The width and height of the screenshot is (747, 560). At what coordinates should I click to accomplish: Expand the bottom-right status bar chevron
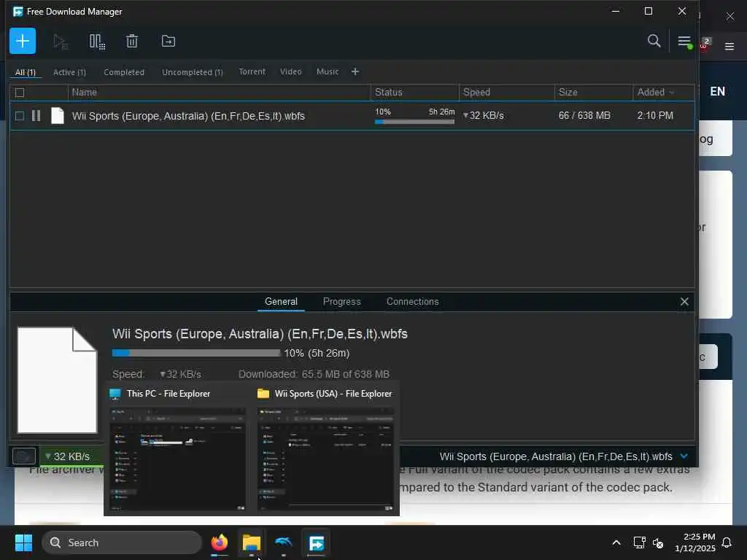click(684, 456)
